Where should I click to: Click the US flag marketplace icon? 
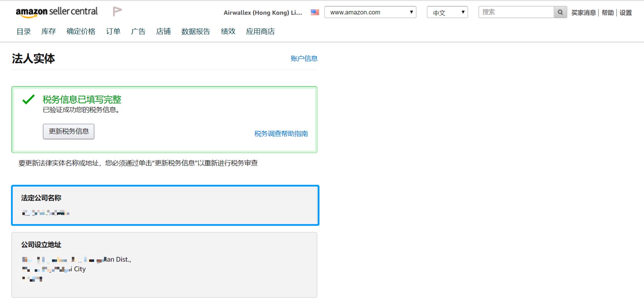[x=315, y=12]
